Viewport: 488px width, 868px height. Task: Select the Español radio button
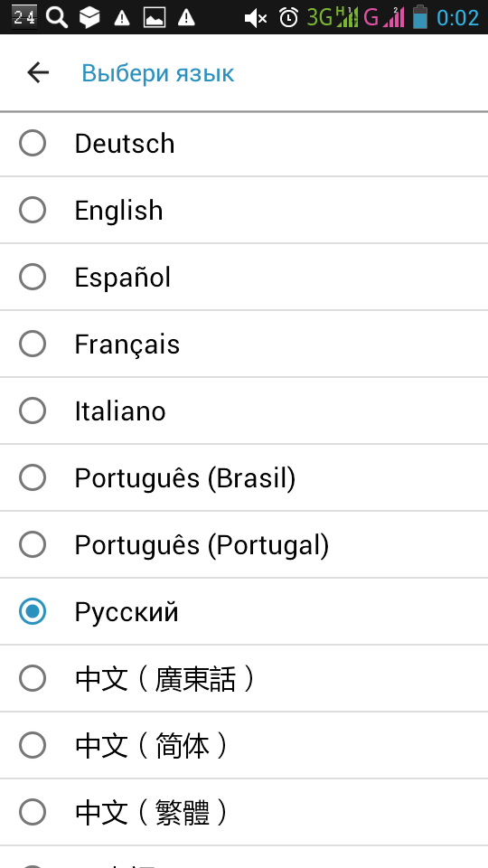(x=33, y=277)
